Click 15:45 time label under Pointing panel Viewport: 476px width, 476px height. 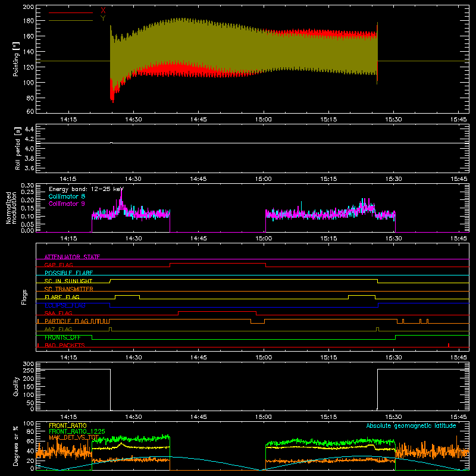click(x=458, y=120)
